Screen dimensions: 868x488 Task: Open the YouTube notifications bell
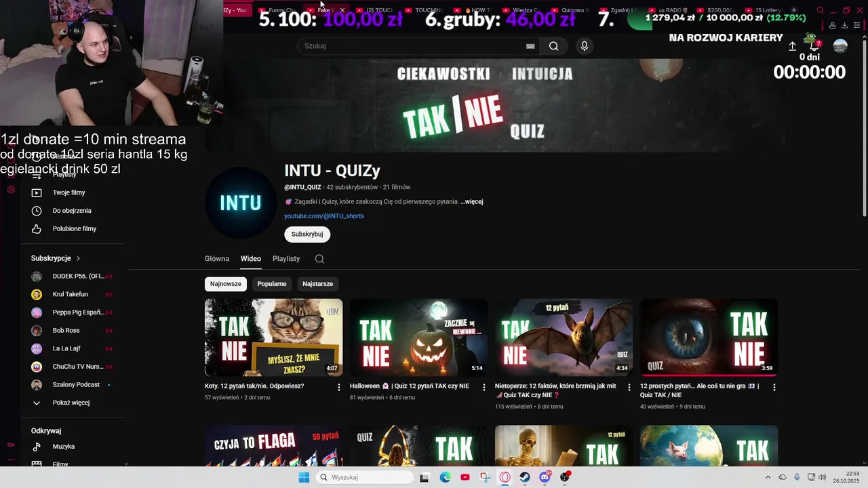[814, 46]
